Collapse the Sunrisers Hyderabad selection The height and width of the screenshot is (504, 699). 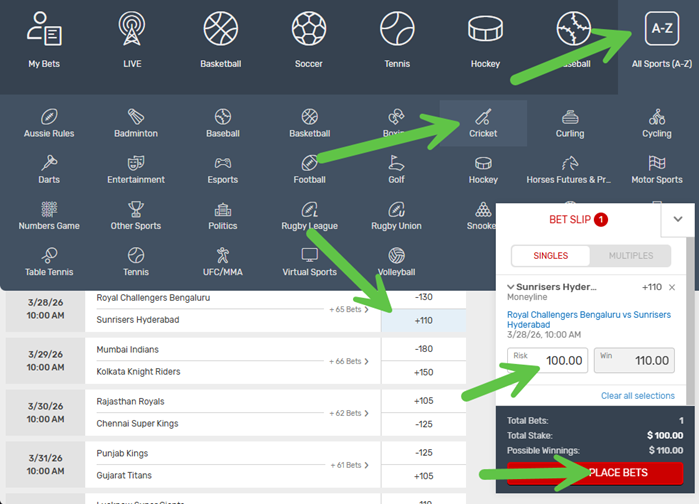511,287
